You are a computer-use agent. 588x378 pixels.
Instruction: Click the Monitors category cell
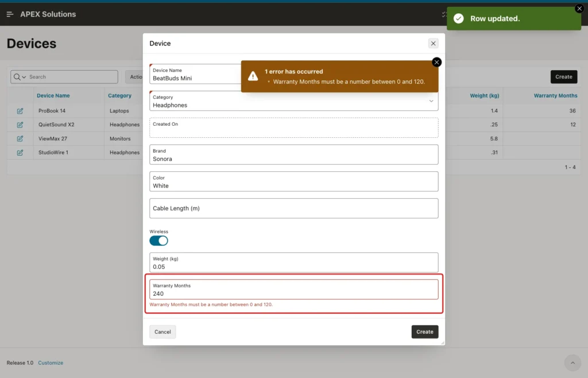coord(120,139)
